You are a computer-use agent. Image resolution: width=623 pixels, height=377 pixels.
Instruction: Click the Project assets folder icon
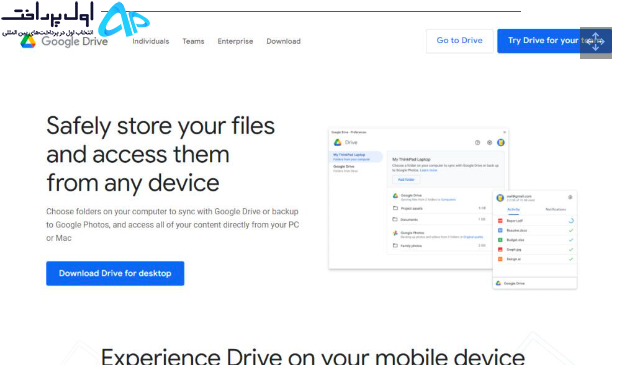pos(395,208)
